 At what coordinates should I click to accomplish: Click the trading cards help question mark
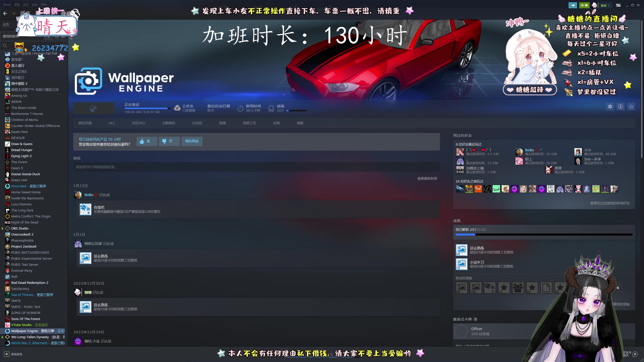click(x=475, y=319)
